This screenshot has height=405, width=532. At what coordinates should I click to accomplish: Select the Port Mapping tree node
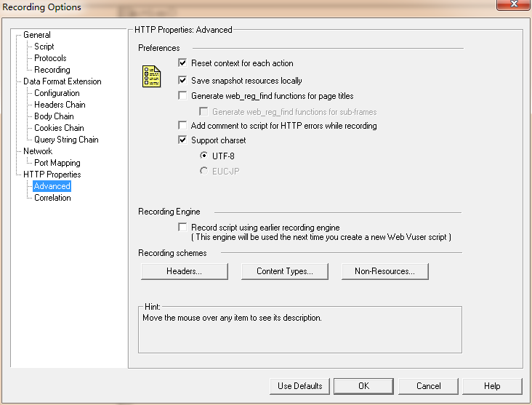click(x=57, y=163)
